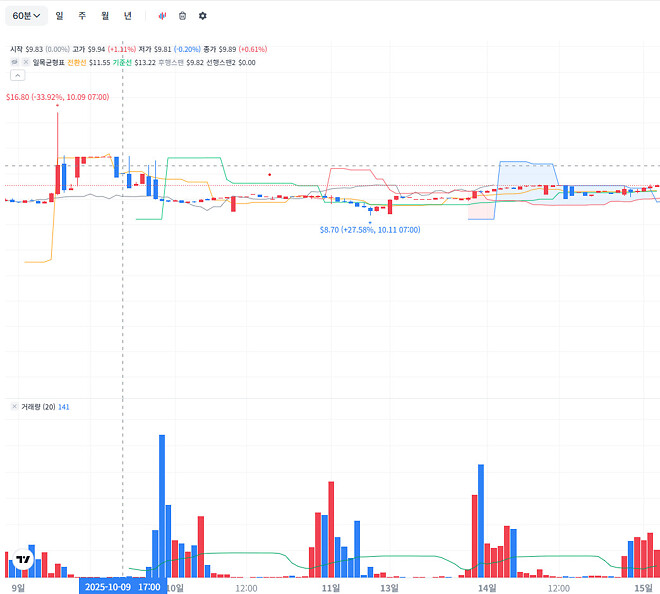660x594 pixels.
Task: Switch chart to weekly (주) interval
Action: click(81, 16)
